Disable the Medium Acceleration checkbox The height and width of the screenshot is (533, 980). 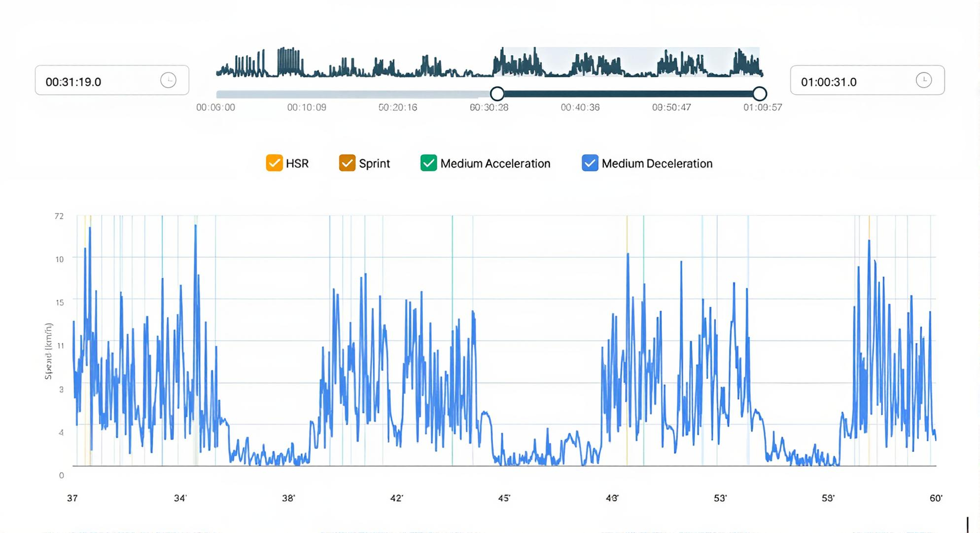tap(428, 163)
